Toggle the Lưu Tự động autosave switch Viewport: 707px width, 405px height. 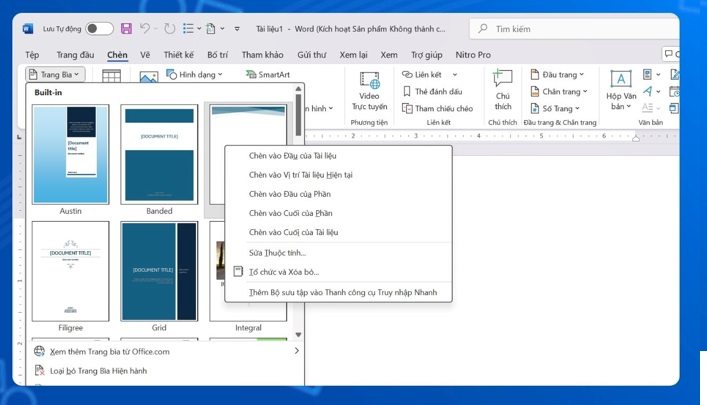99,29
